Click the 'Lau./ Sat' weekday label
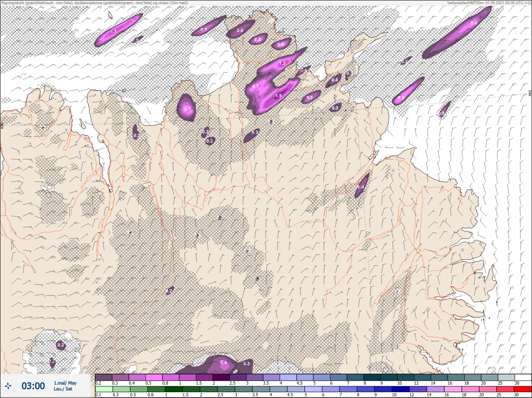 click(63, 389)
